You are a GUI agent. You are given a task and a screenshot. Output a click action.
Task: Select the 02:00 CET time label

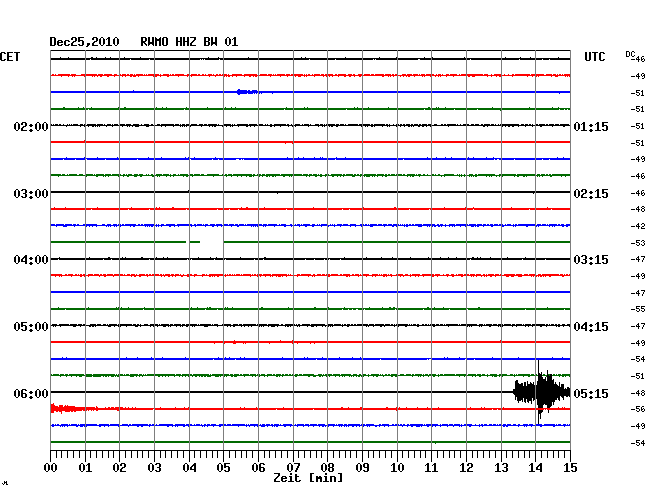coord(31,126)
